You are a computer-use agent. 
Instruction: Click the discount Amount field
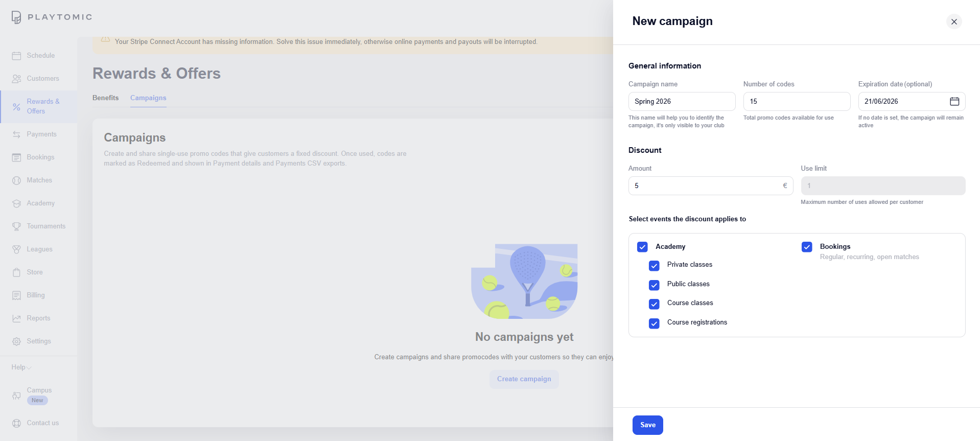click(705, 185)
